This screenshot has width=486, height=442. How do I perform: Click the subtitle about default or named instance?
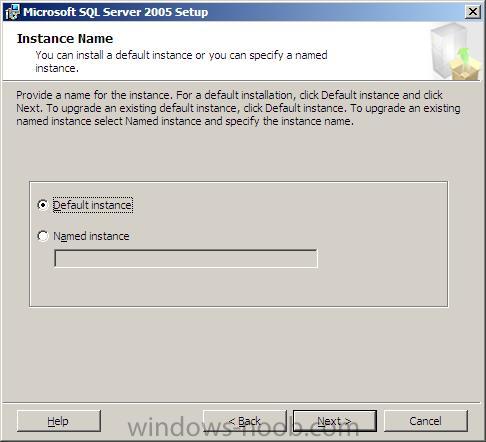pyautogui.click(x=181, y=61)
